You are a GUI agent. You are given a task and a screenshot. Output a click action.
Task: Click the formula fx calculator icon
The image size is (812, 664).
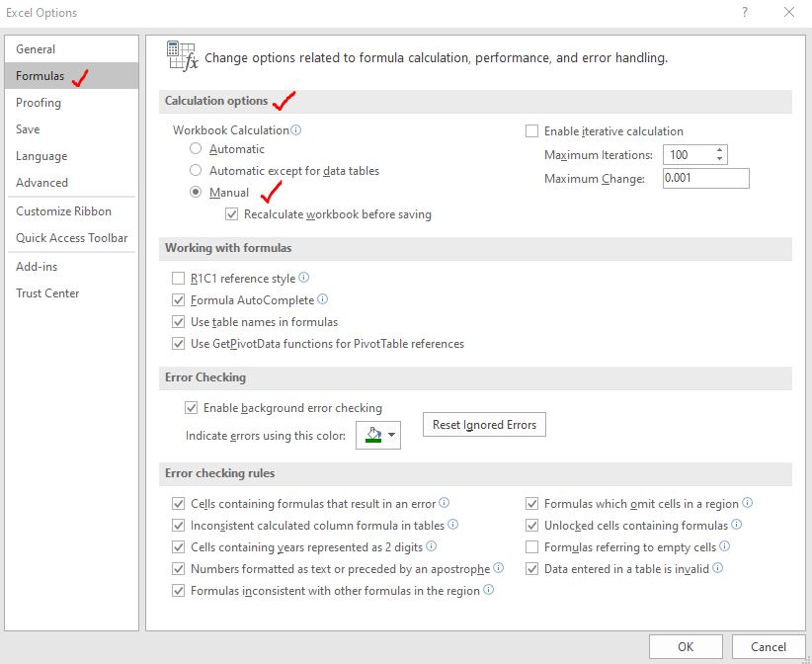click(x=182, y=56)
